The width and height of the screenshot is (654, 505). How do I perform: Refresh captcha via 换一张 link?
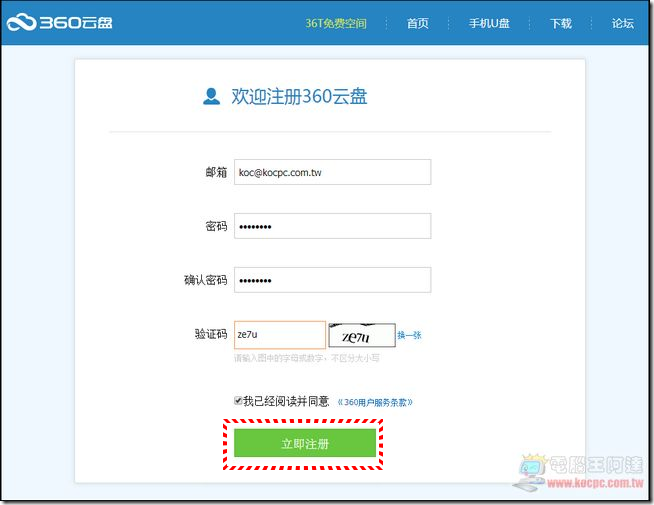tap(409, 336)
